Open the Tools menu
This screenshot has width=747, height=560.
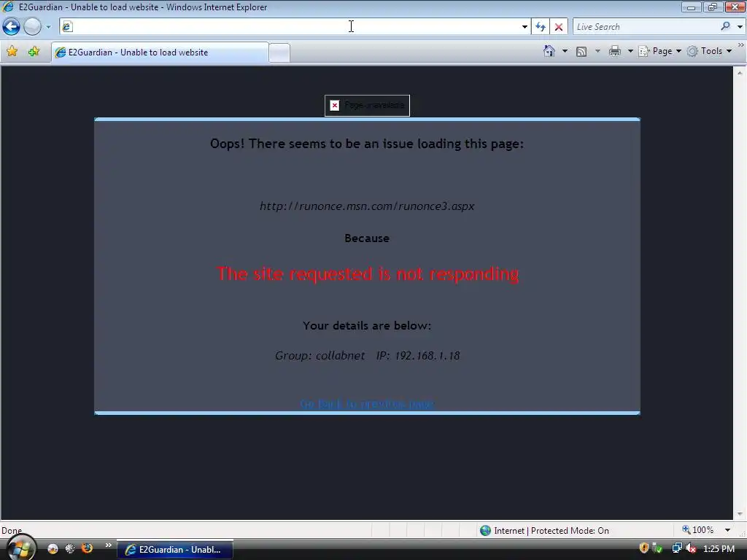click(x=710, y=51)
